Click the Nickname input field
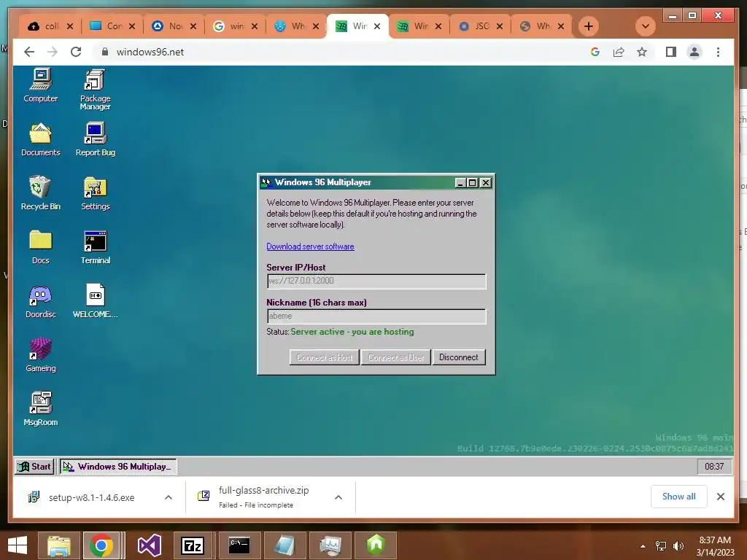This screenshot has height=560, width=747. pyautogui.click(x=376, y=316)
